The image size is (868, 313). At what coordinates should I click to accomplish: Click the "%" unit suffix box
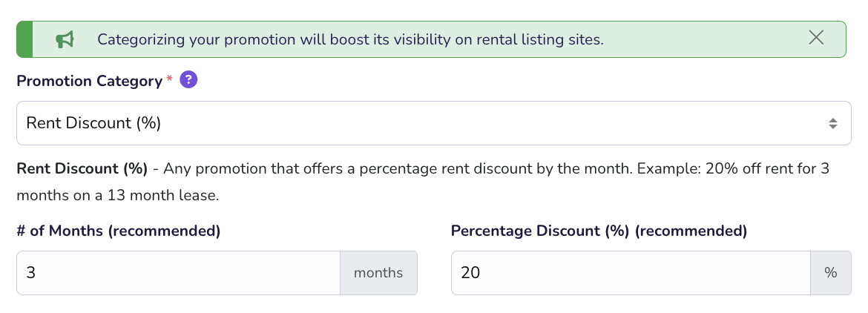pos(830,273)
